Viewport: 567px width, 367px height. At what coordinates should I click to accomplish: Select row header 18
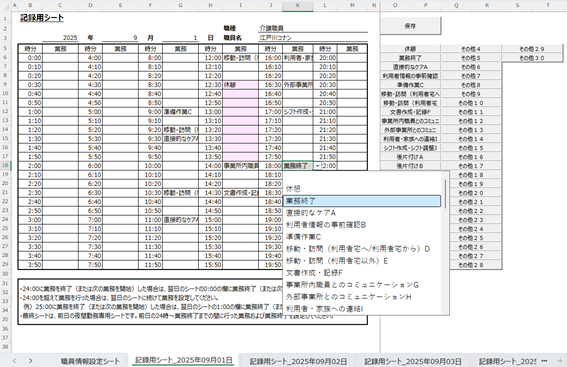[x=5, y=166]
